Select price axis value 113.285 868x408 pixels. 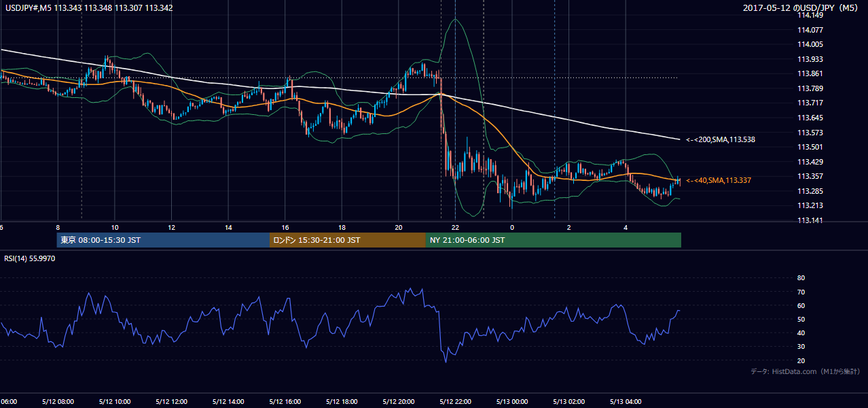pyautogui.click(x=810, y=191)
